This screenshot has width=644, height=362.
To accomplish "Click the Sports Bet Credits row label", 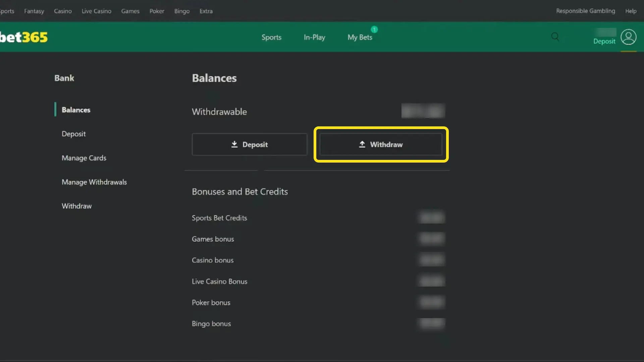I will [219, 218].
